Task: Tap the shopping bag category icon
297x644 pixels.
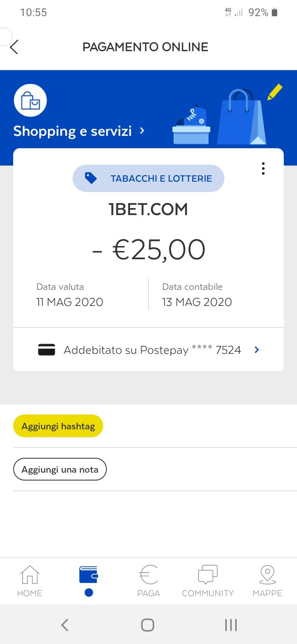Action: pos(30,100)
